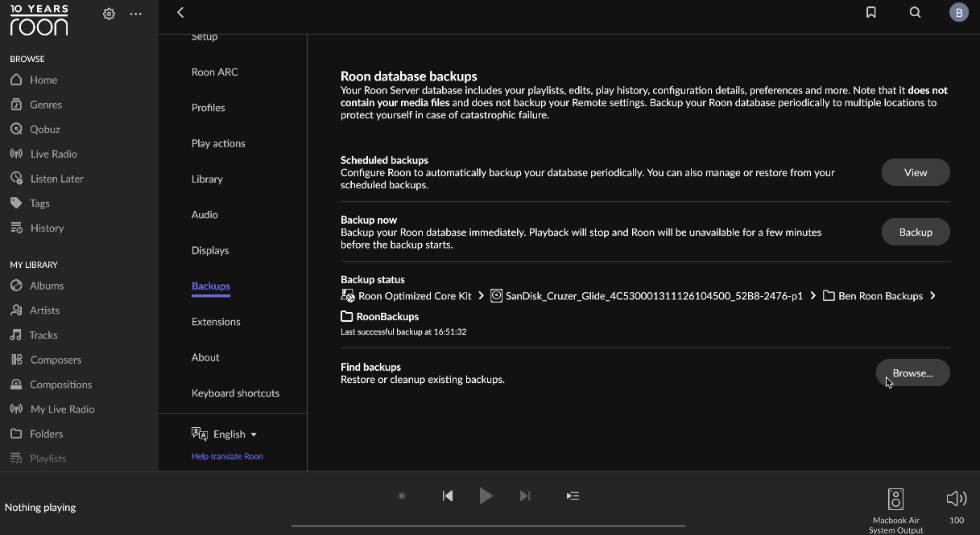Click the Home house icon
The image size is (980, 535).
point(16,80)
